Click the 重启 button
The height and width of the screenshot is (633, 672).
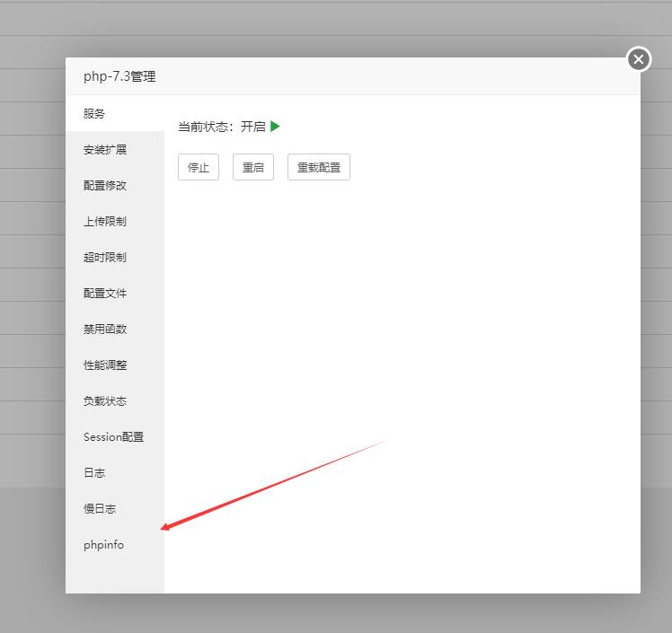click(x=253, y=167)
